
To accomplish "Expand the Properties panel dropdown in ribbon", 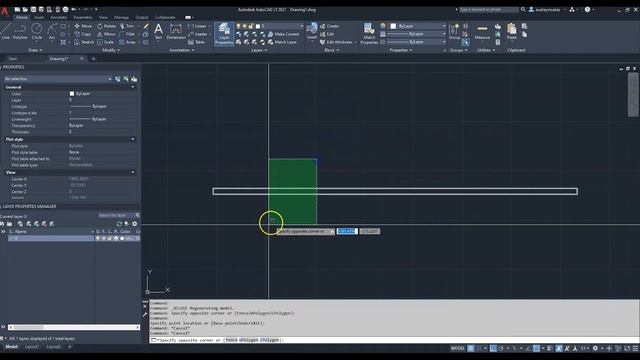I will [401, 50].
